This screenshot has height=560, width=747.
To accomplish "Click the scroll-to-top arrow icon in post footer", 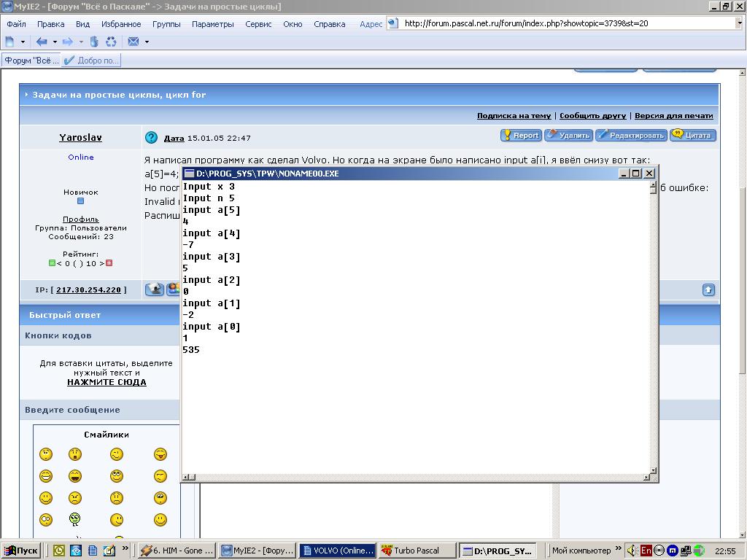I will coord(708,290).
